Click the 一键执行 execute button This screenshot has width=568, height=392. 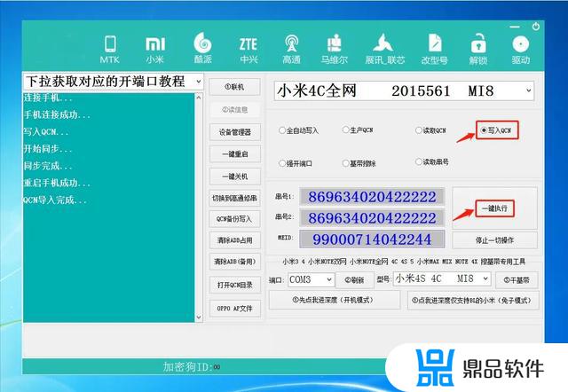(x=495, y=208)
